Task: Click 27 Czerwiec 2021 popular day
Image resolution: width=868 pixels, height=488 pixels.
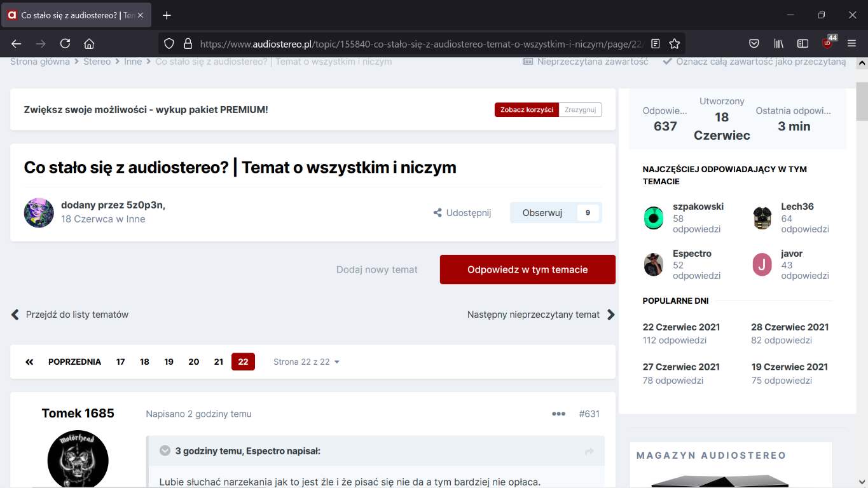Action: click(681, 367)
